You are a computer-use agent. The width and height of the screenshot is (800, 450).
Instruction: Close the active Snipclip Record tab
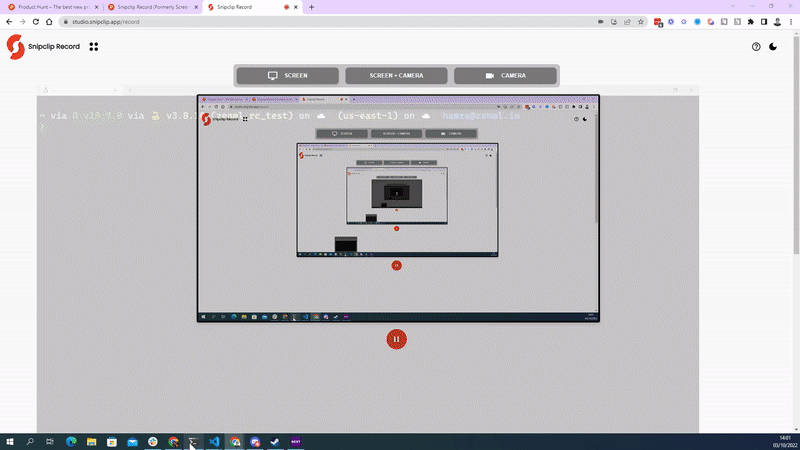(x=296, y=7)
